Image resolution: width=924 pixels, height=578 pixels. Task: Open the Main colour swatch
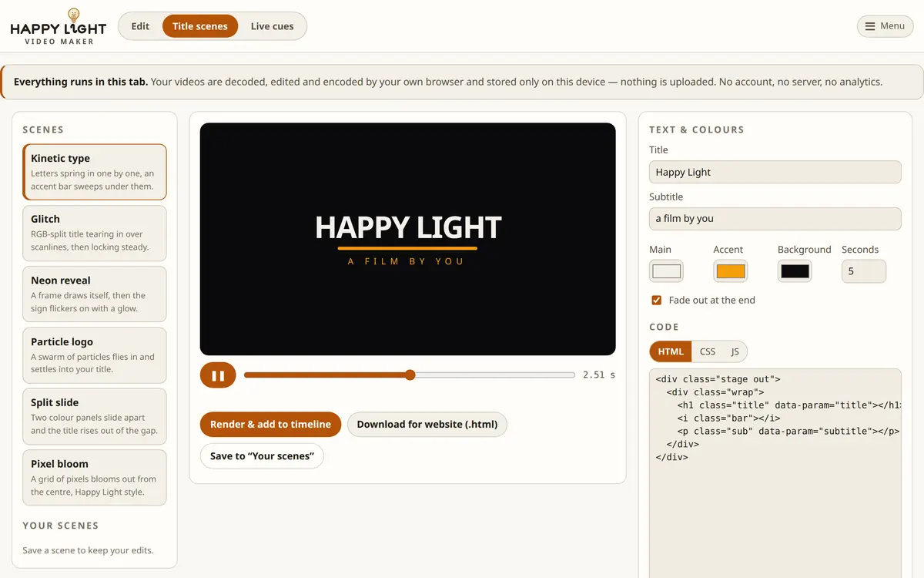[667, 271]
